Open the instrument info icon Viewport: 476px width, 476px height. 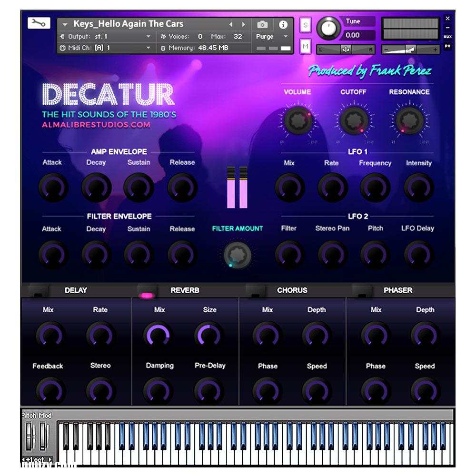click(x=283, y=25)
